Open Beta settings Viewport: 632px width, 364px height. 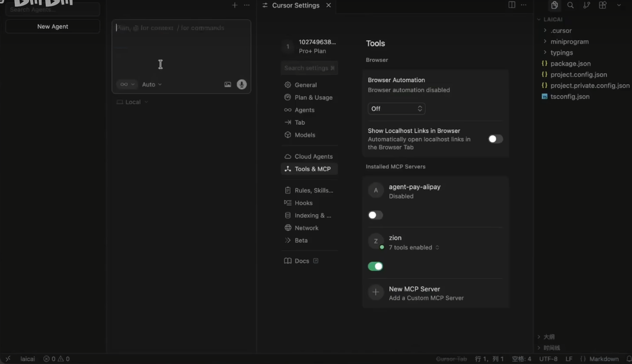click(x=309, y=240)
